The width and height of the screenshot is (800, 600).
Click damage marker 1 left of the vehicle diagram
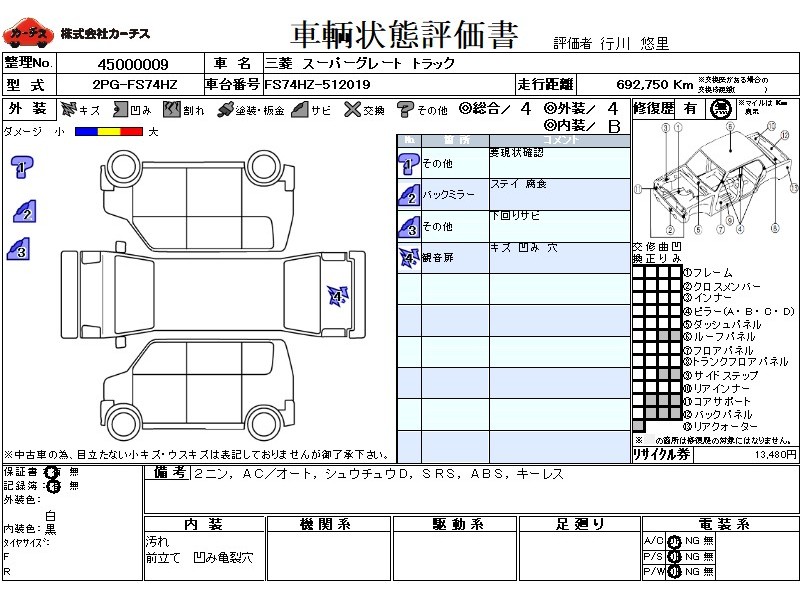click(21, 167)
